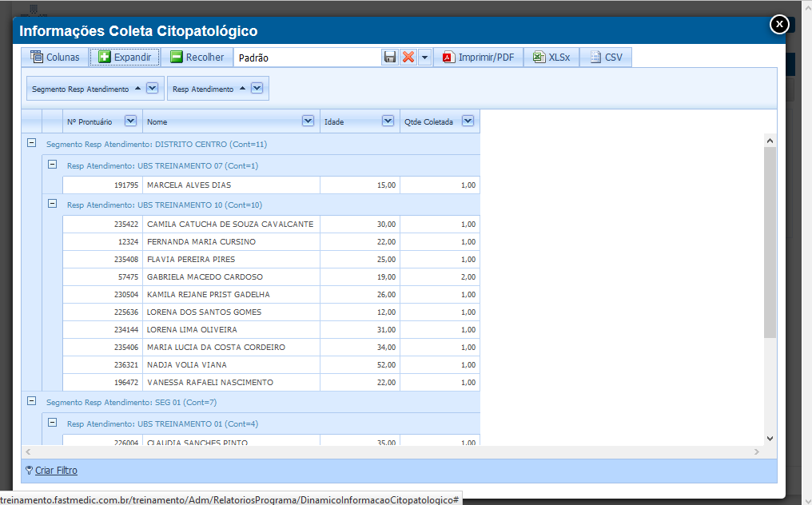
Task: Save layout with the floppy disk icon
Action: (390, 57)
